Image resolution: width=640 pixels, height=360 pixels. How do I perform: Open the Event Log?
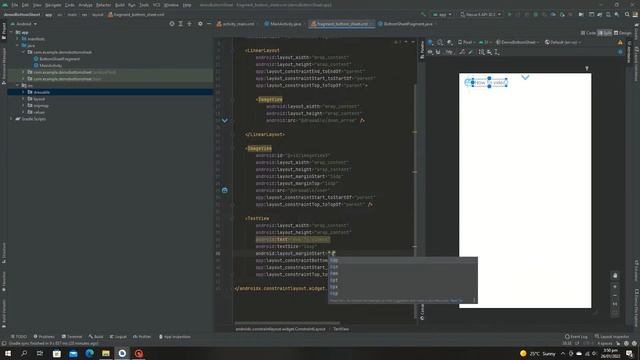tap(576, 337)
